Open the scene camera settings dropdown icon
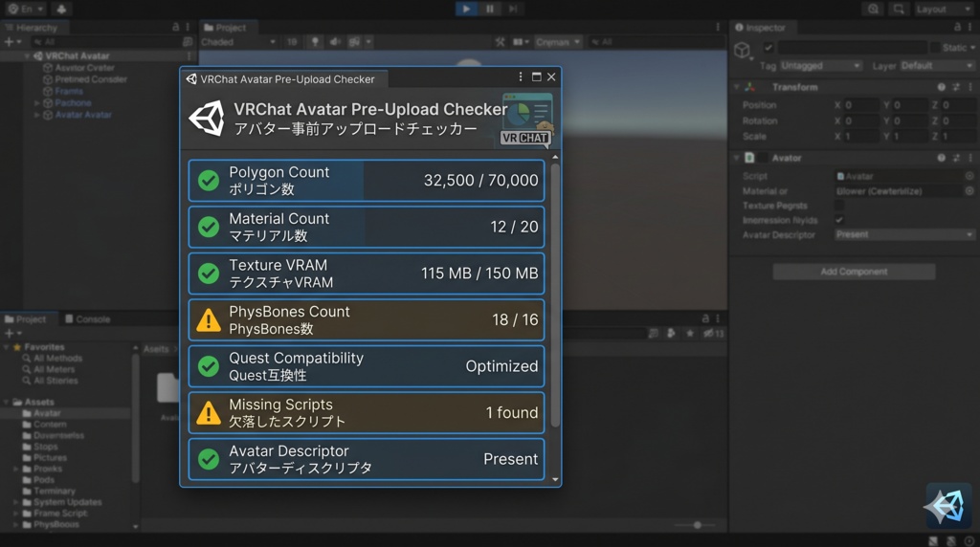 (x=521, y=42)
